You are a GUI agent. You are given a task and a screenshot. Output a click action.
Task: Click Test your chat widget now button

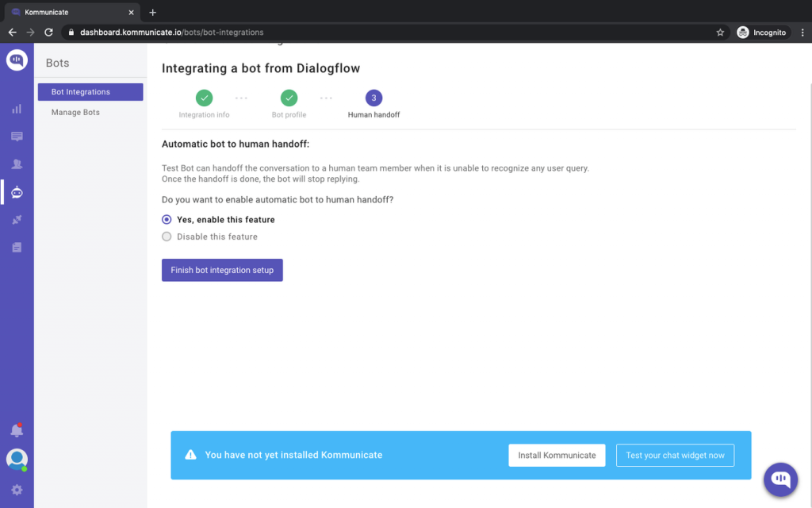point(675,455)
